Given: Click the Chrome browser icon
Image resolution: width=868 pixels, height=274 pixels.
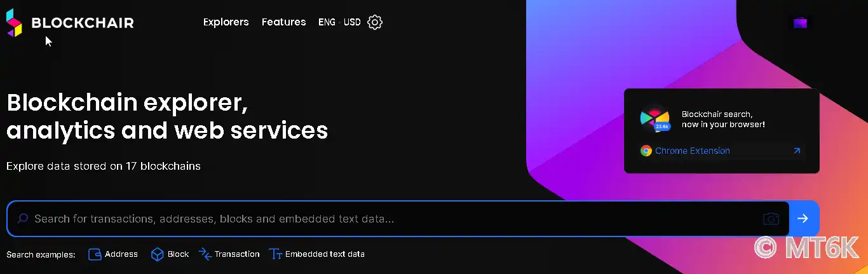Looking at the screenshot, I should pyautogui.click(x=646, y=151).
